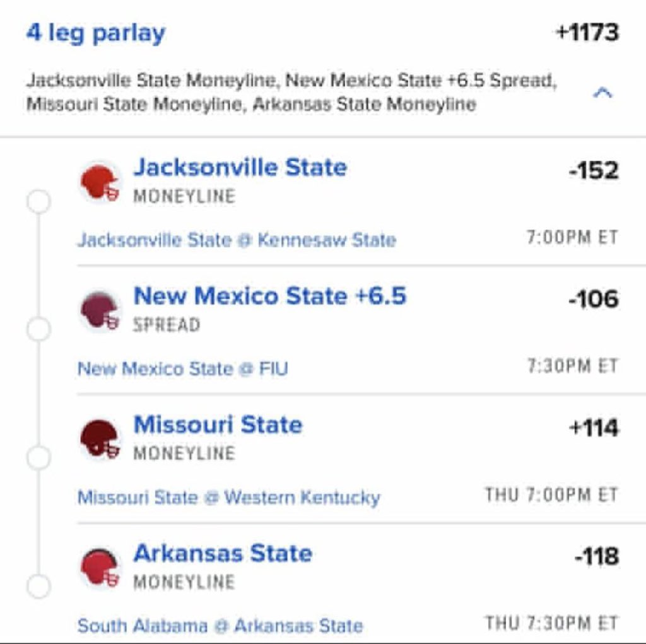The width and height of the screenshot is (646, 644).
Task: Open the New Mexico State @ FIU matchup
Action: click(x=182, y=368)
